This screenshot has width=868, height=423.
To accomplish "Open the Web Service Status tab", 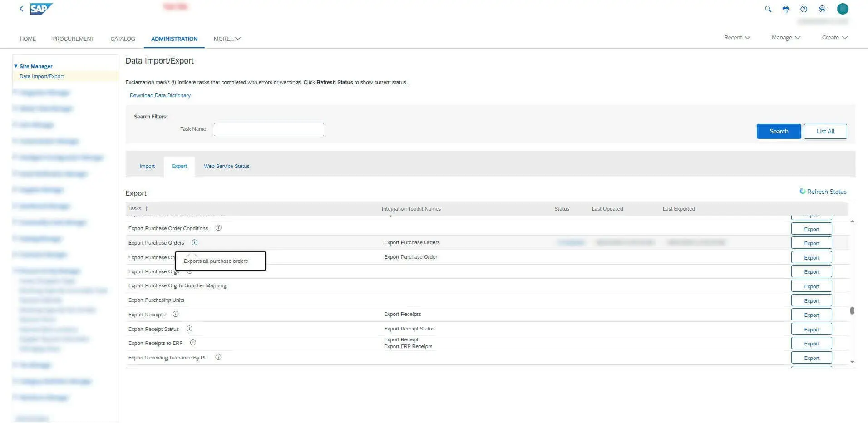I will (x=227, y=166).
